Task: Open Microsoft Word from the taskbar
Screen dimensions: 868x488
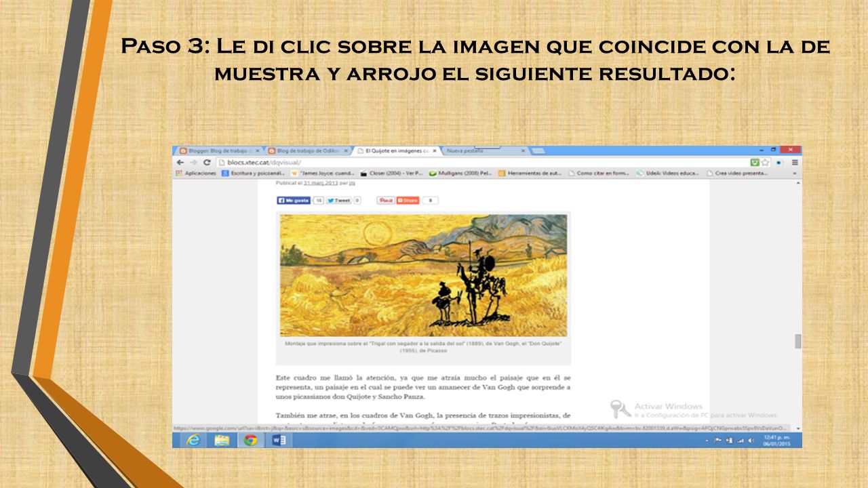Action: pos(279,441)
